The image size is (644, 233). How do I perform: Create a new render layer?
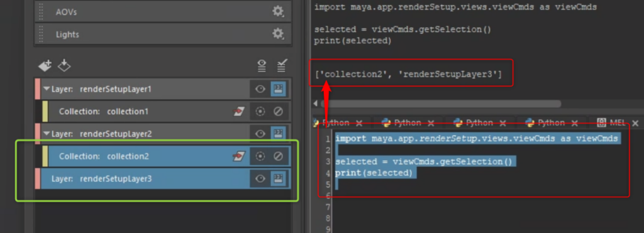pos(45,66)
